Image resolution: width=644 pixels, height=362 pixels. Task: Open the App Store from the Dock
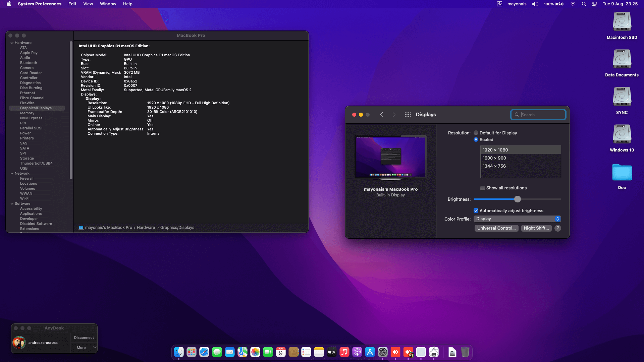click(370, 352)
